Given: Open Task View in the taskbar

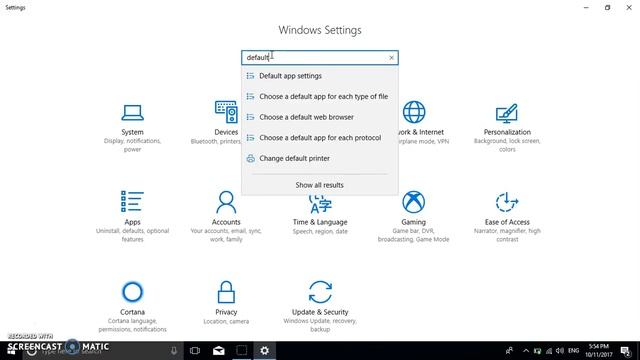Looking at the screenshot, I should [x=195, y=351].
